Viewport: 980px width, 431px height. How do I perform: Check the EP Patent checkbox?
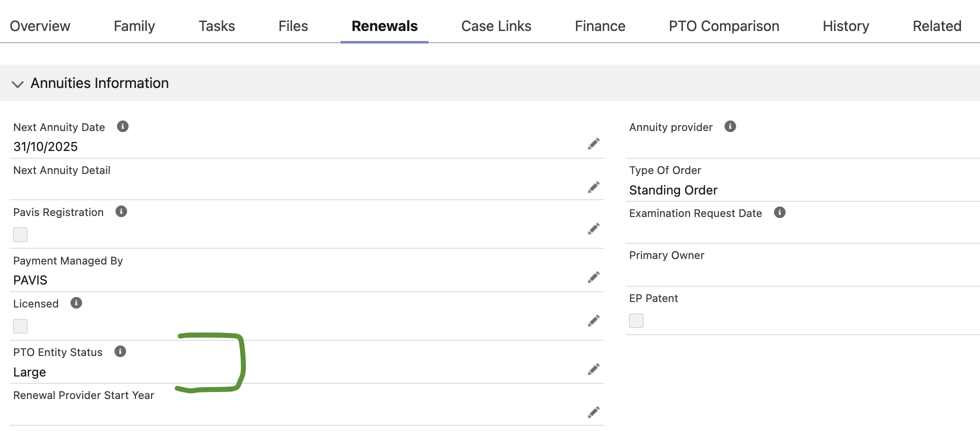coord(636,320)
